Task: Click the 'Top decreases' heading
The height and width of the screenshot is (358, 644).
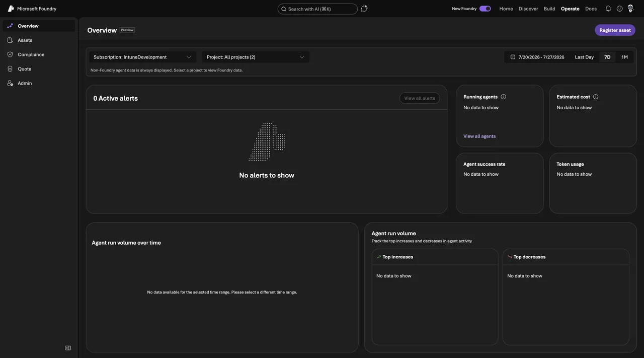Action: (x=529, y=257)
